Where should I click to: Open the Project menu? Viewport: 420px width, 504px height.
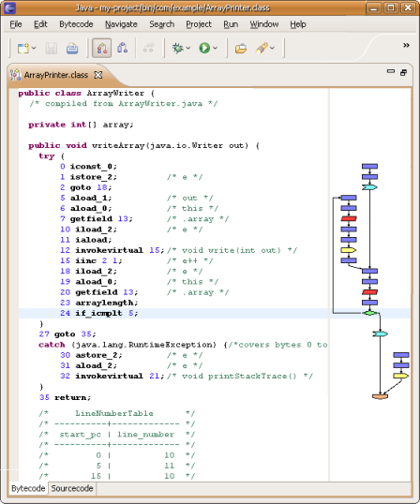tap(199, 24)
